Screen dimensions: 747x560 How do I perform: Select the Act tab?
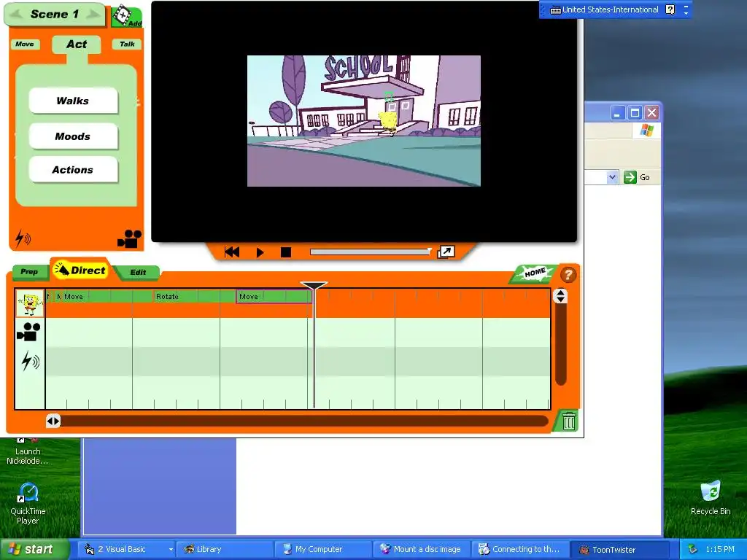76,44
